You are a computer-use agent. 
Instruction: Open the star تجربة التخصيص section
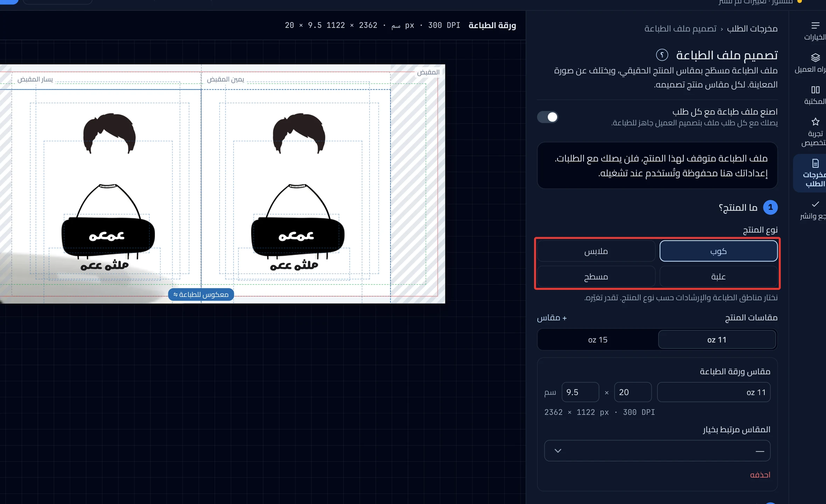pyautogui.click(x=815, y=132)
